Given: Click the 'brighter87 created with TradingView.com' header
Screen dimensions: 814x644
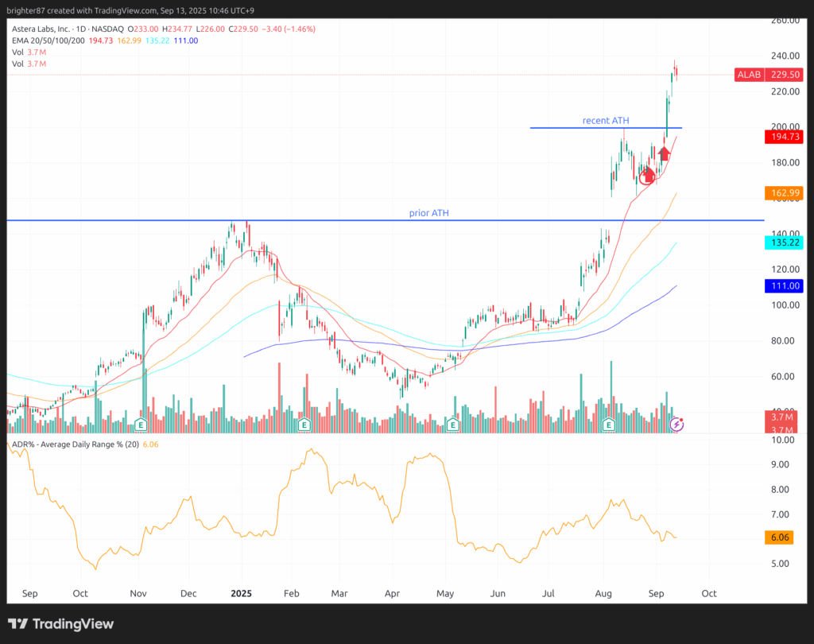Looking at the screenshot, I should (x=82, y=10).
